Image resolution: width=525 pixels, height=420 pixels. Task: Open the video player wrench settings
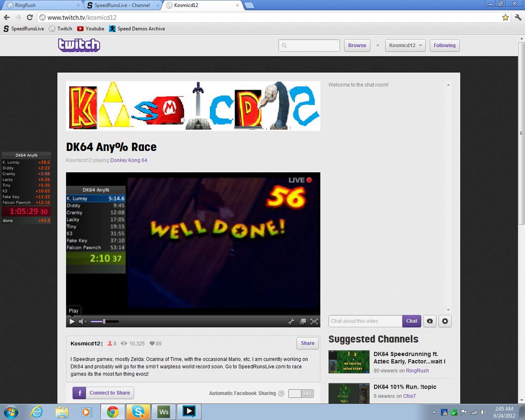(291, 322)
